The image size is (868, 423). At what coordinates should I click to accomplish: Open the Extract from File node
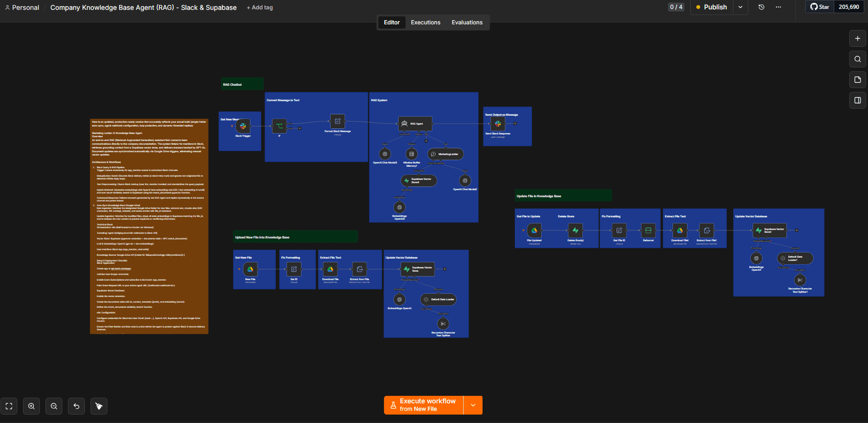tap(360, 269)
